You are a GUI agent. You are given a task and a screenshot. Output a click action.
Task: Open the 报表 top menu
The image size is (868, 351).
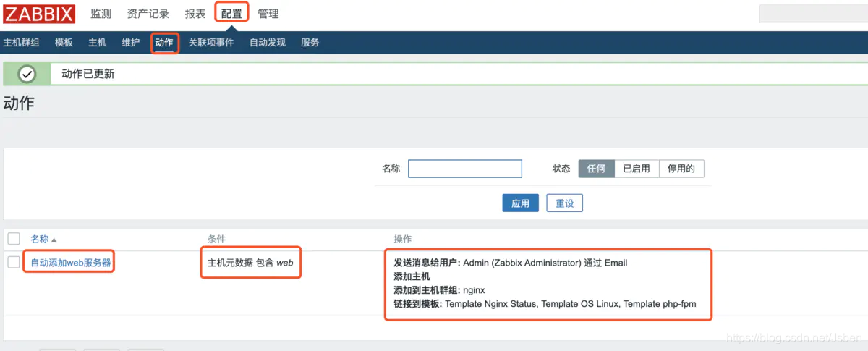tap(195, 14)
